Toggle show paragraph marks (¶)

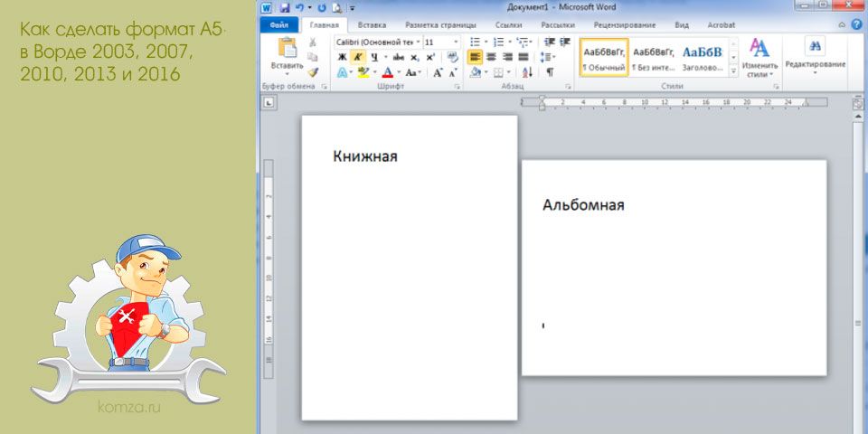click(550, 72)
